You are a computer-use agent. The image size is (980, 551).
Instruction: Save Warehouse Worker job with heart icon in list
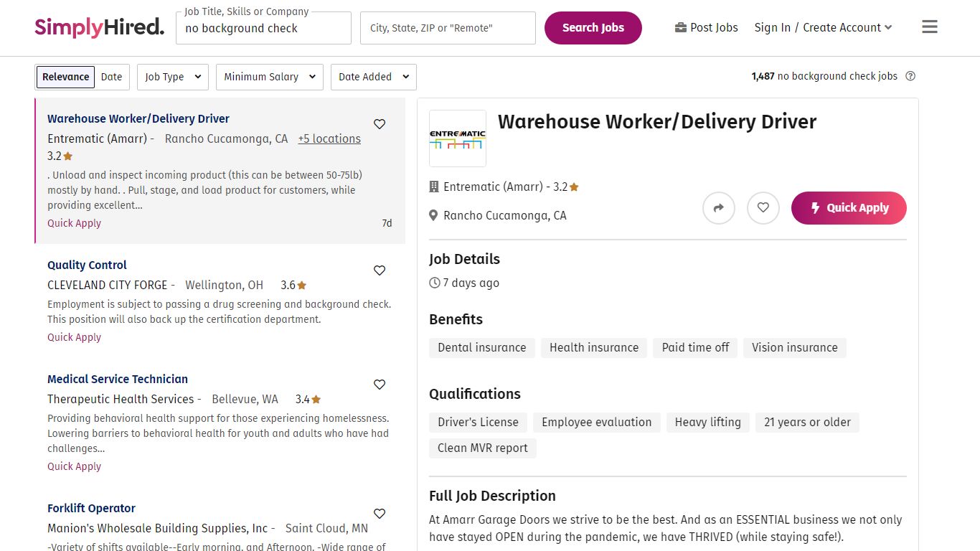[380, 124]
